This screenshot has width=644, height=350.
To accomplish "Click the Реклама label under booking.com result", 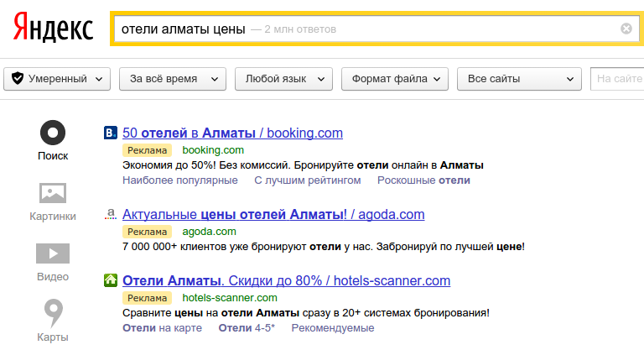I will click(x=147, y=150).
